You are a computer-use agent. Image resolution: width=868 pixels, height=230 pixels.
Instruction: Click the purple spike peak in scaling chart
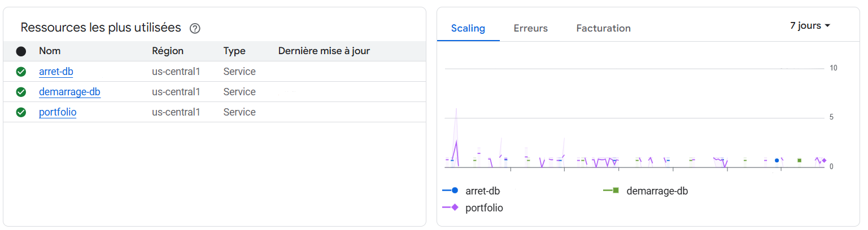tap(456, 141)
